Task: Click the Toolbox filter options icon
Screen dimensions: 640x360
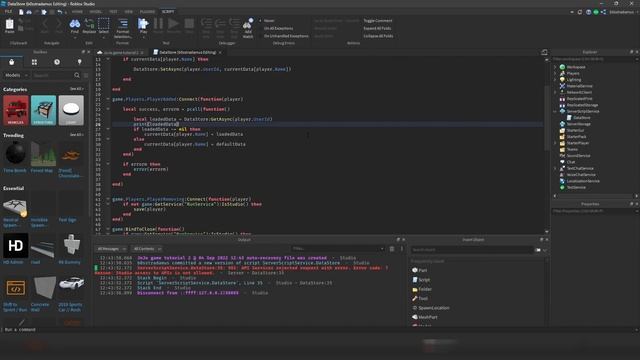Action: pos(86,76)
